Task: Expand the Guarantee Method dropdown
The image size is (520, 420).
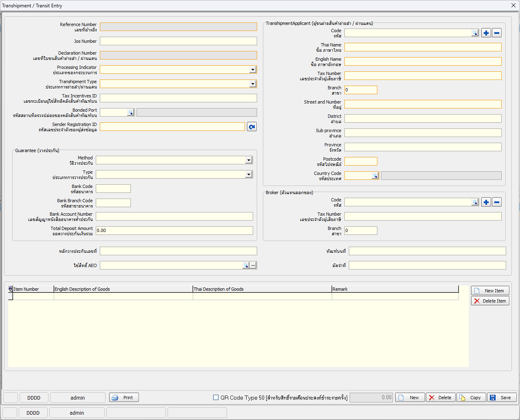Action: pyautogui.click(x=249, y=160)
